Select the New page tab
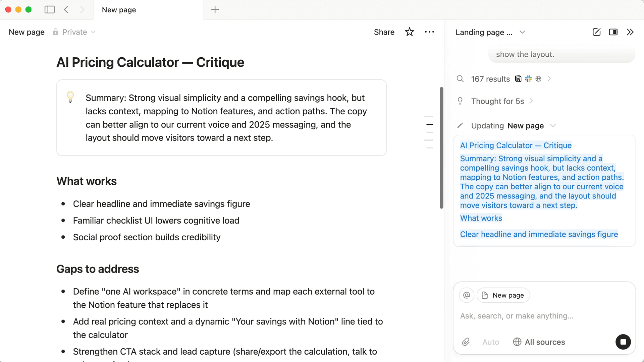Image resolution: width=644 pixels, height=362 pixels. point(119,10)
